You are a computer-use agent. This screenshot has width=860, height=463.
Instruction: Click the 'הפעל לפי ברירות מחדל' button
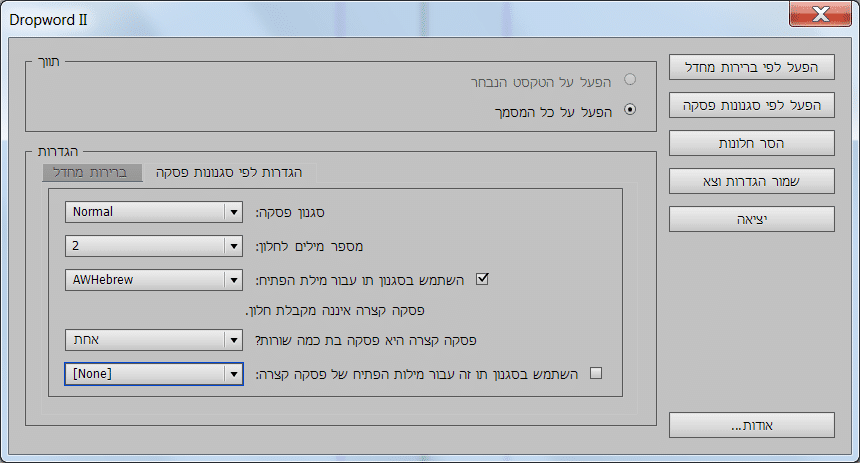pyautogui.click(x=751, y=67)
